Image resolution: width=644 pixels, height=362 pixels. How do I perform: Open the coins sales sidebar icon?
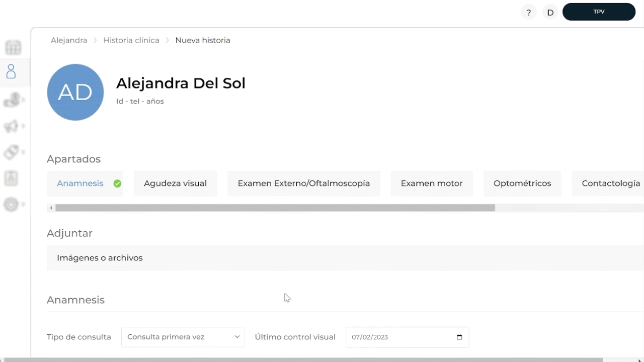coord(12,100)
